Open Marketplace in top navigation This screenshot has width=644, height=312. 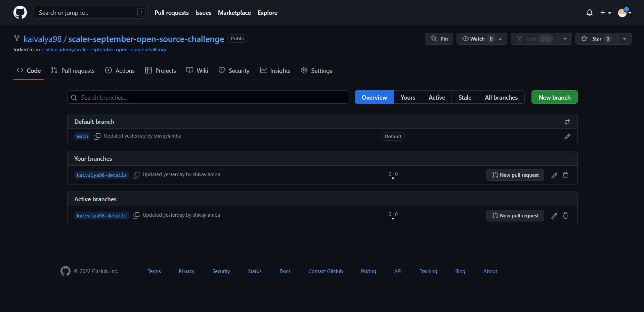(x=234, y=13)
